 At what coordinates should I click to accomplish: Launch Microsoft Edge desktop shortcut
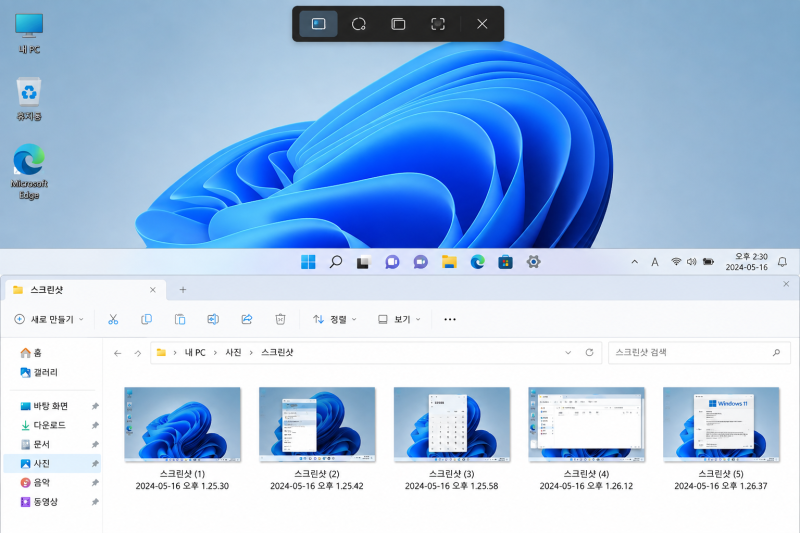pos(29,171)
